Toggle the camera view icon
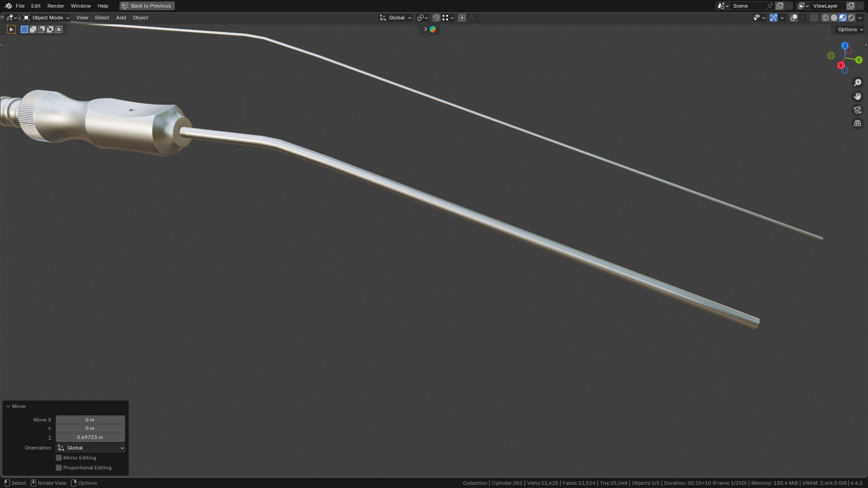The image size is (868, 488). coord(858,110)
